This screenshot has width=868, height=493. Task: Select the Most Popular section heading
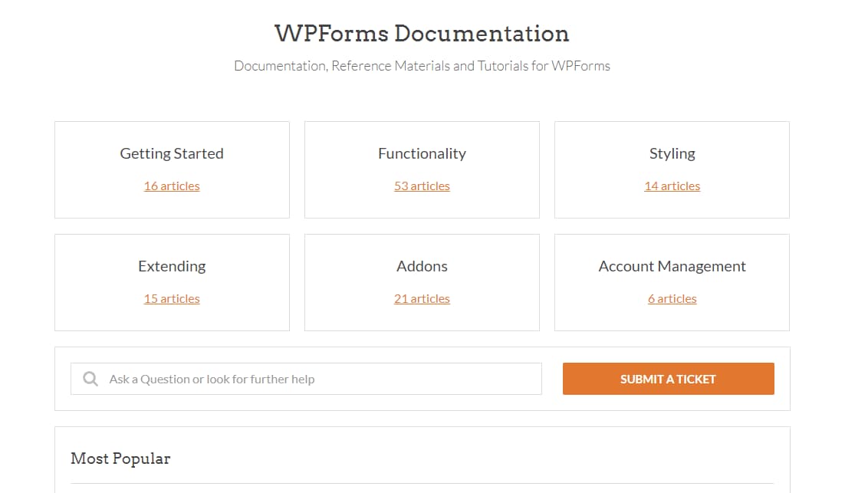[x=120, y=458]
